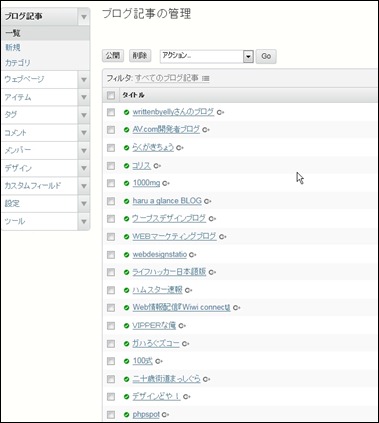Viewport: 379px width, 423px height.
Task: Click green status icon for writtenbyellyさんのブログ
Action: [126, 112]
